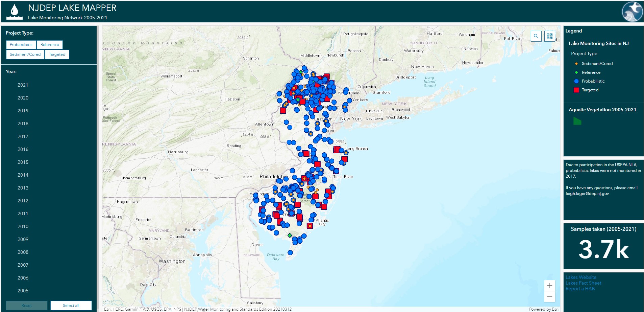Image resolution: width=644 pixels, height=312 pixels.
Task: Select year 2016 in list
Action: [x=23, y=149]
